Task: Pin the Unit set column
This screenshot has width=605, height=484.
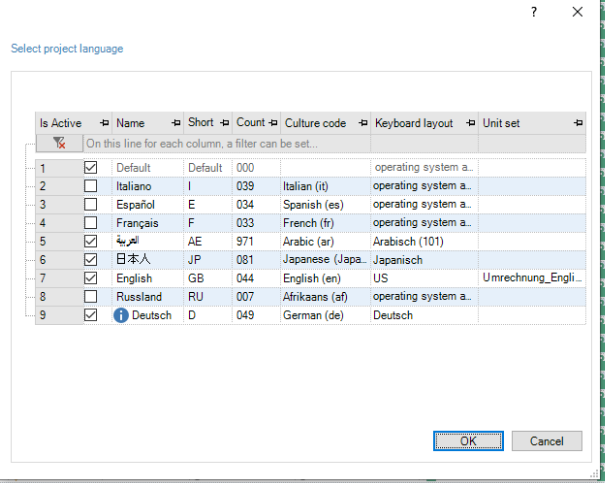Action: (x=578, y=123)
